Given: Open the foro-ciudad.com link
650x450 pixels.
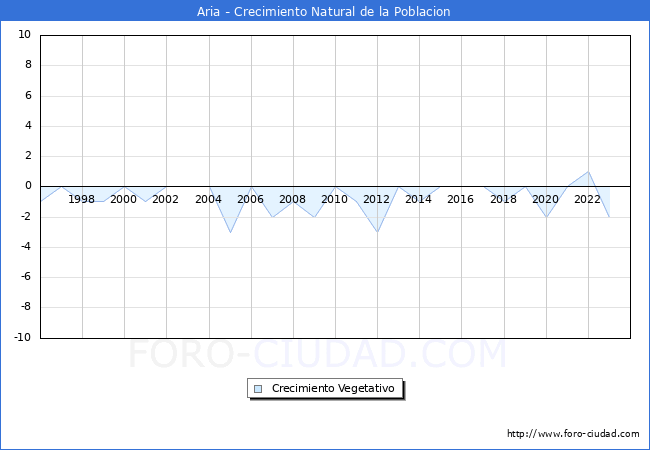Looking at the screenshot, I should pos(573,434).
